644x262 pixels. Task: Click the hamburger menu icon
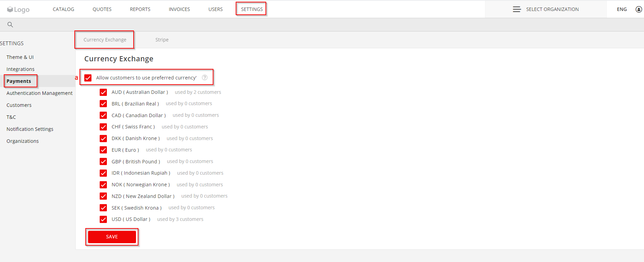tap(517, 9)
